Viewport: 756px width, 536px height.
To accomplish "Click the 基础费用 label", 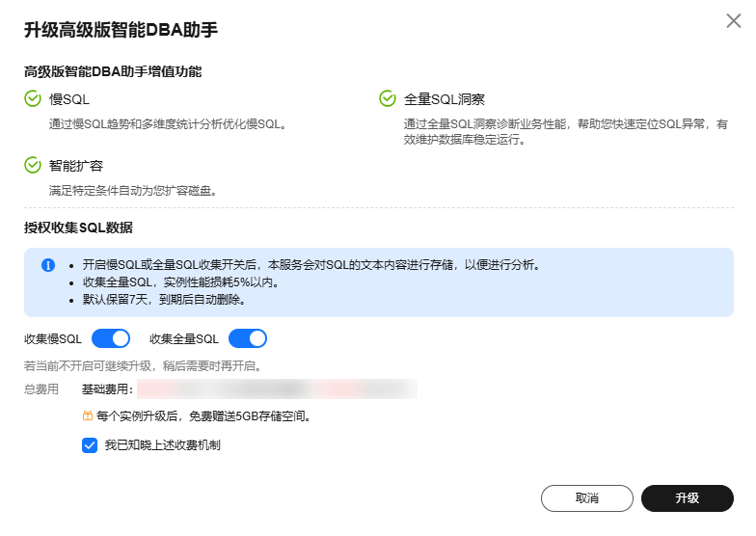I will tap(106, 389).
